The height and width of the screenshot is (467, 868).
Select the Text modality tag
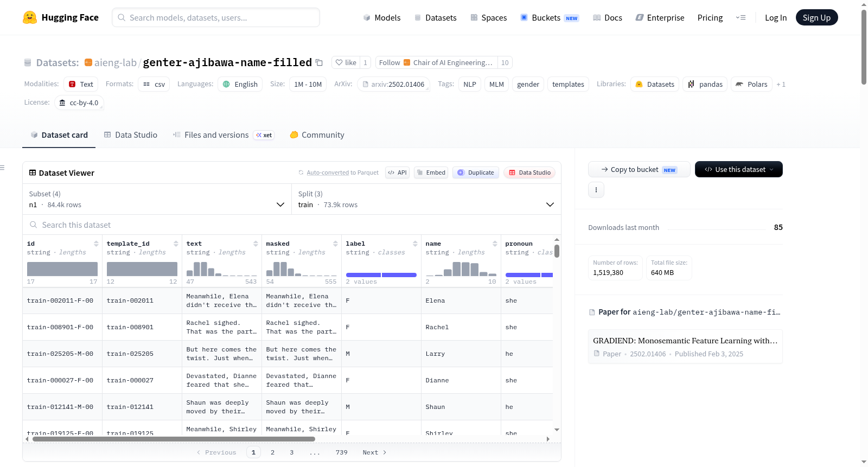pos(81,84)
